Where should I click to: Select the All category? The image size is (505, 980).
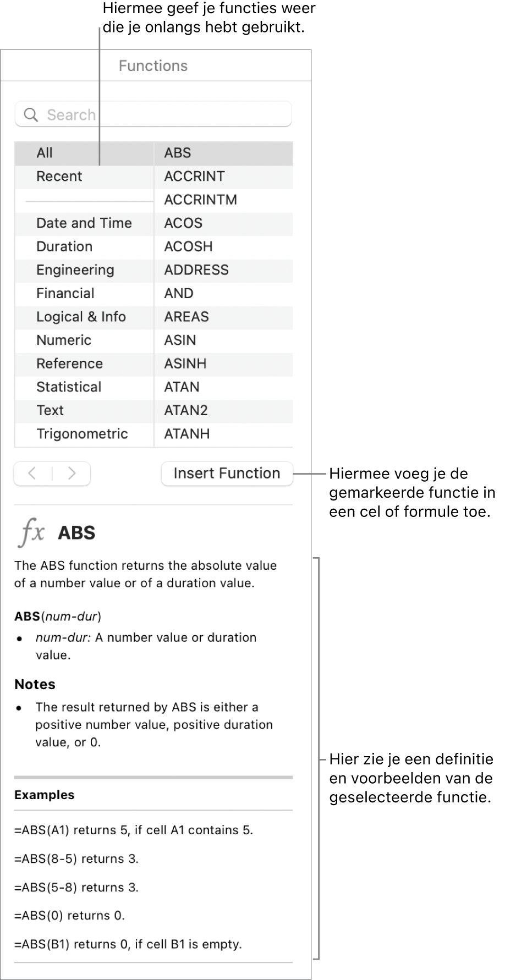tap(45, 153)
